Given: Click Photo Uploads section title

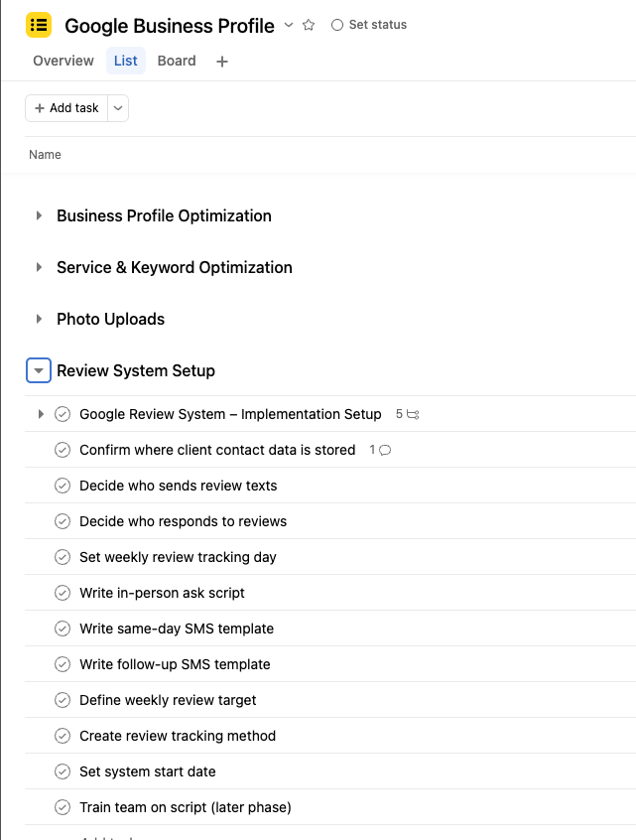Looking at the screenshot, I should click(111, 319).
